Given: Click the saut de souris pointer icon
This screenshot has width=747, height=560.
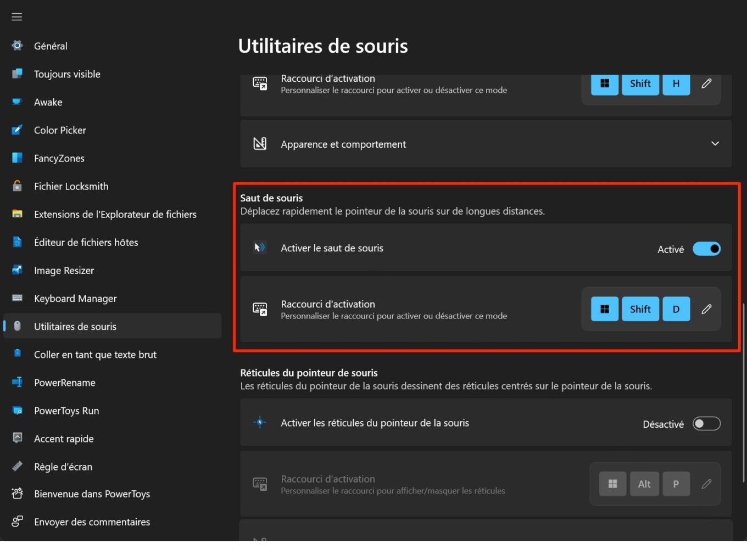Looking at the screenshot, I should coord(260,248).
